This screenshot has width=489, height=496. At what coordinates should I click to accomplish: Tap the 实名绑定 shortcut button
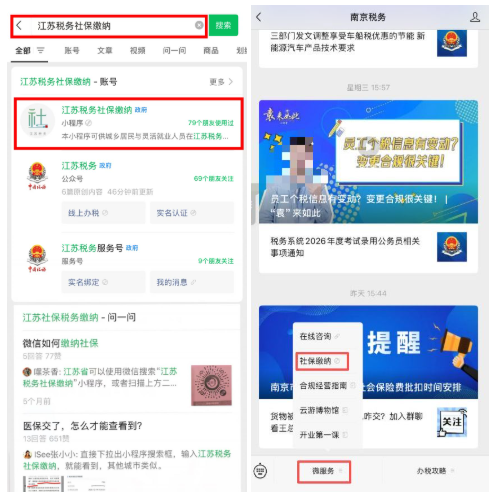coord(103,282)
